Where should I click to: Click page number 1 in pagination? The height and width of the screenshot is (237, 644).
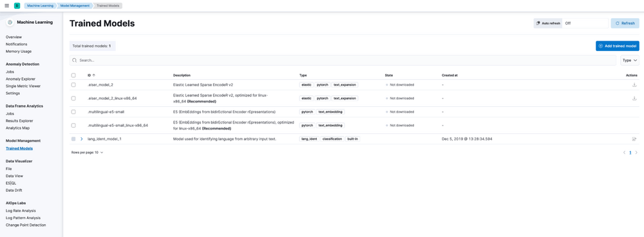pos(630,153)
